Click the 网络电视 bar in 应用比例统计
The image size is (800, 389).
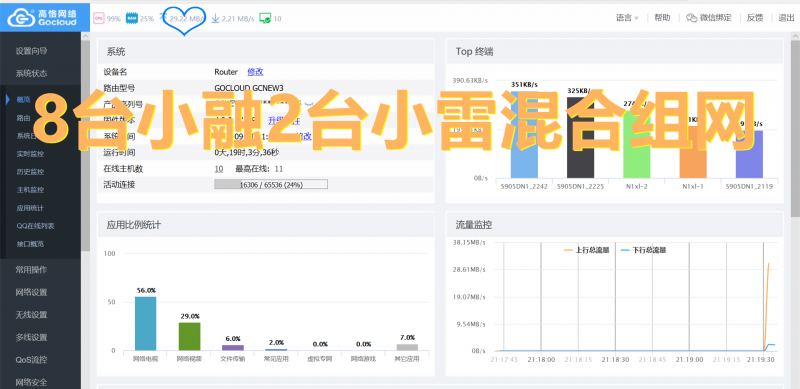(145, 324)
